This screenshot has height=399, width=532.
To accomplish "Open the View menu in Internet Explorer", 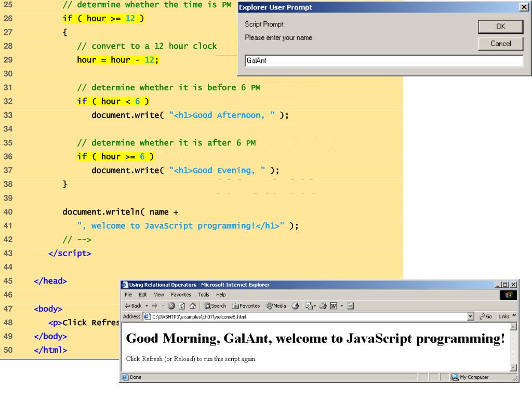I will [159, 295].
